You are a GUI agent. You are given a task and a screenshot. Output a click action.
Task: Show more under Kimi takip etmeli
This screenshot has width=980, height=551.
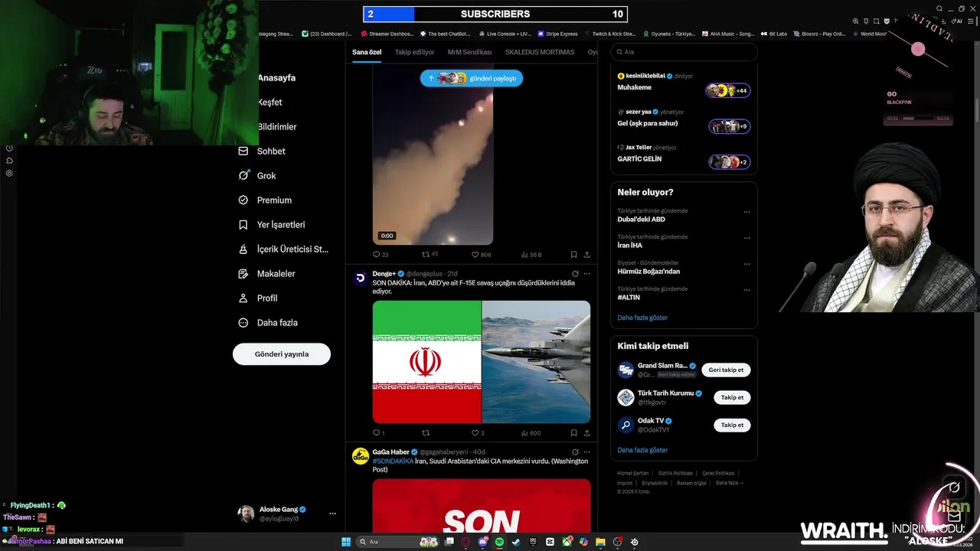coord(642,451)
